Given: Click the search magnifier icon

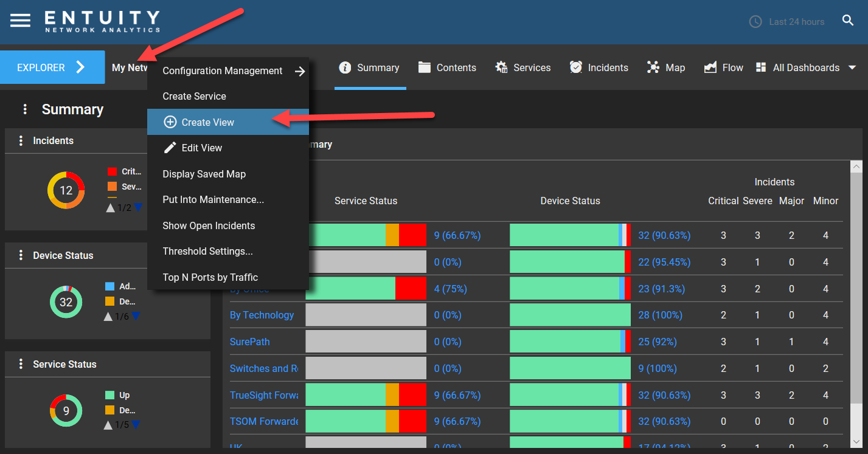Looking at the screenshot, I should [x=848, y=21].
